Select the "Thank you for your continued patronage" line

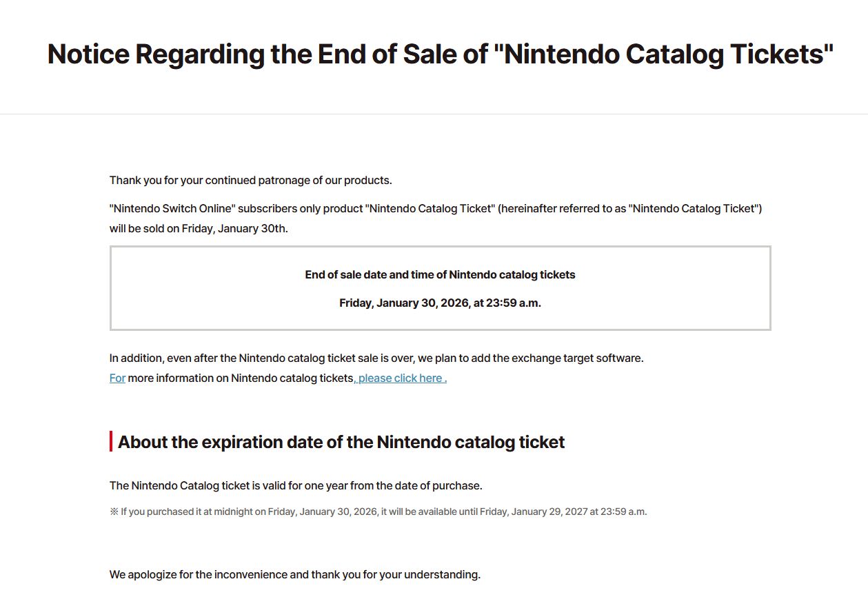point(251,181)
